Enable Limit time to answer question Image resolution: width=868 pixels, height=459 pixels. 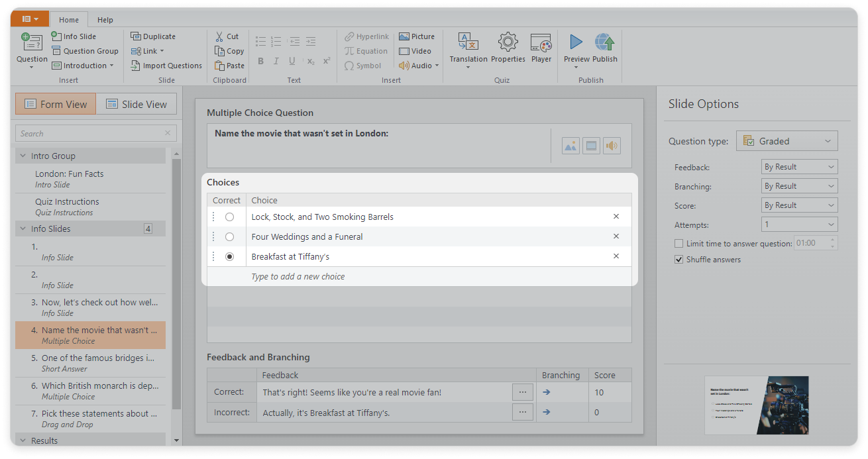[x=678, y=244]
